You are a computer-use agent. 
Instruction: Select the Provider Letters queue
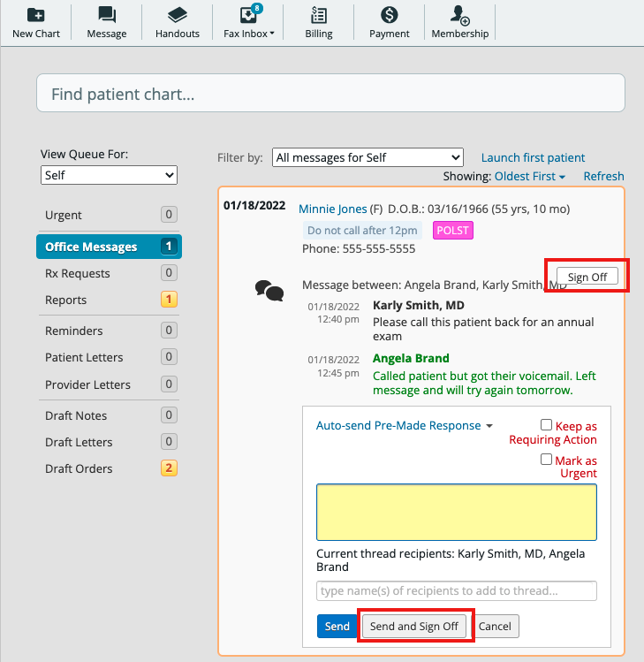pos(109,384)
